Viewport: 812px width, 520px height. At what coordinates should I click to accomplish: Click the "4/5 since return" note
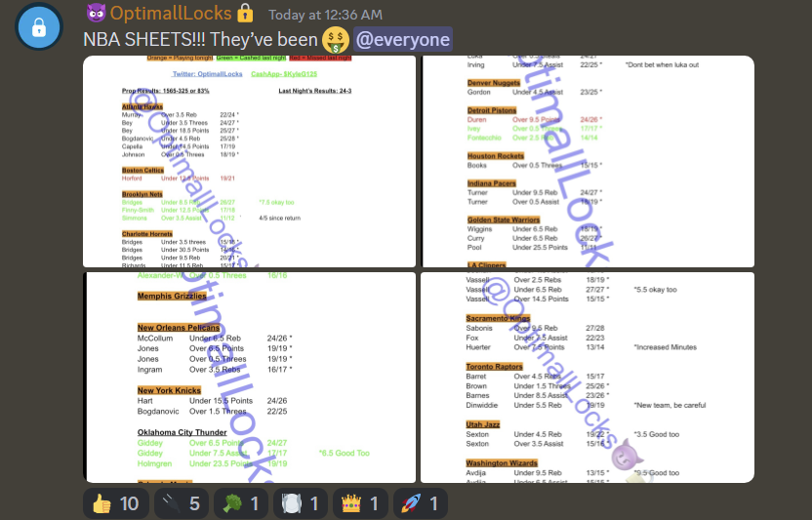280,218
